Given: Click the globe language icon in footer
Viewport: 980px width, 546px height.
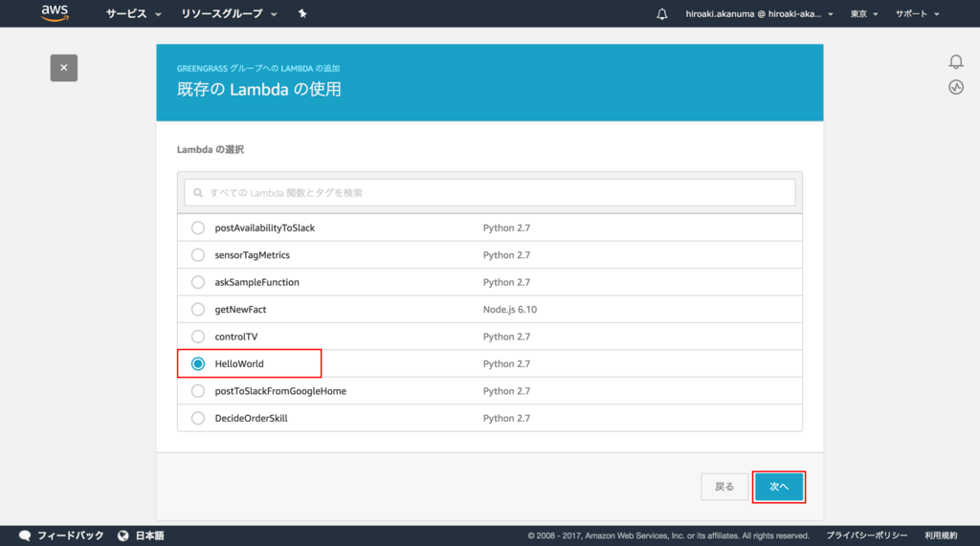Looking at the screenshot, I should [x=123, y=535].
